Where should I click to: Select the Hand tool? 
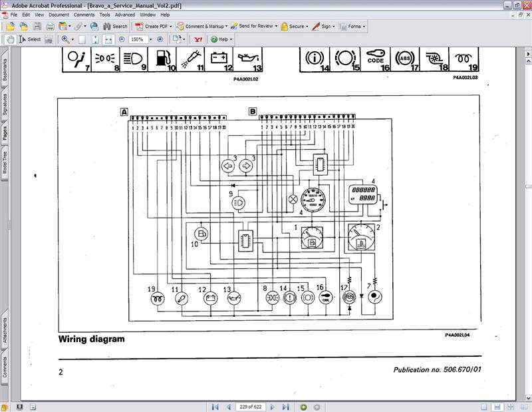(10, 39)
